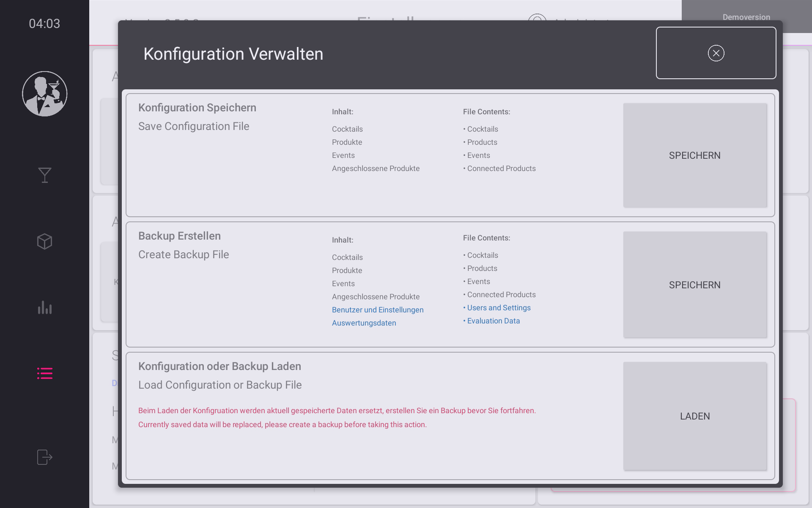Click the 04:03 clock display
Image resolution: width=812 pixels, height=508 pixels.
pyautogui.click(x=44, y=24)
